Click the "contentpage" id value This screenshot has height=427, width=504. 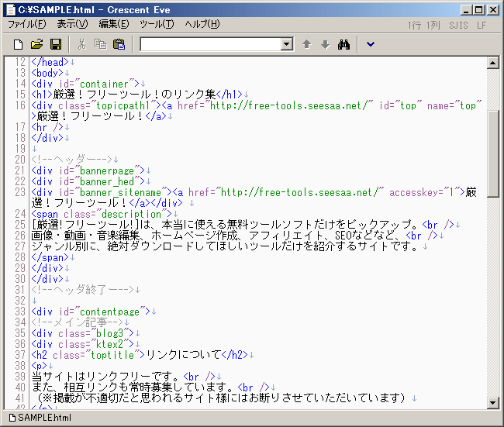(109, 312)
